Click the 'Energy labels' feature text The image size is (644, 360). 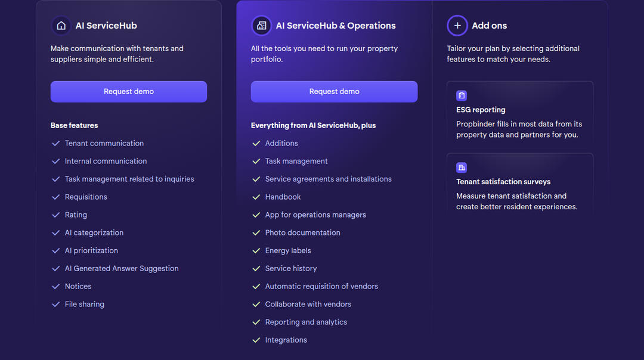[x=288, y=250]
